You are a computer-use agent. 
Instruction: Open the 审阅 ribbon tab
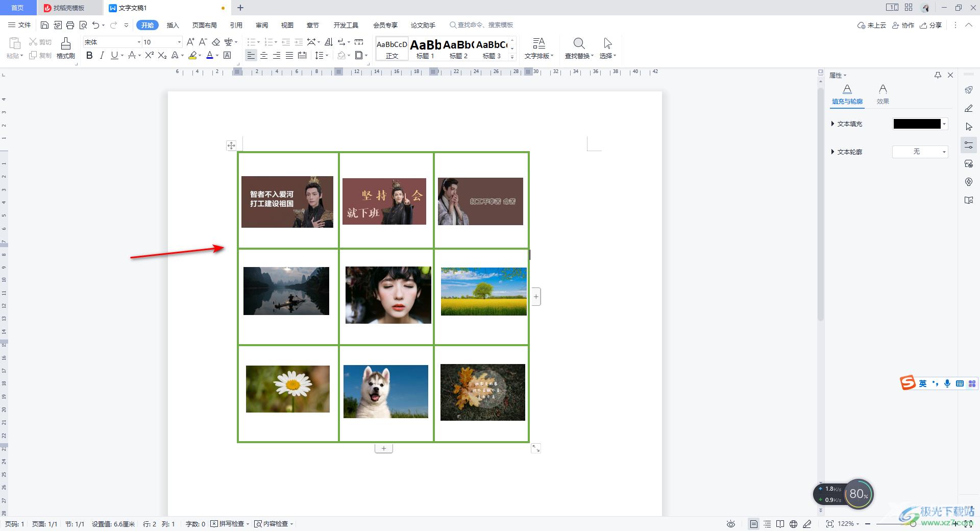(262, 25)
